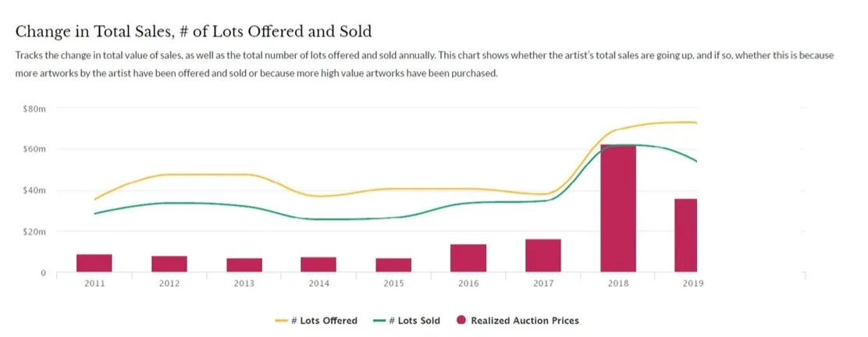Click the $80m y-axis label

click(x=35, y=108)
